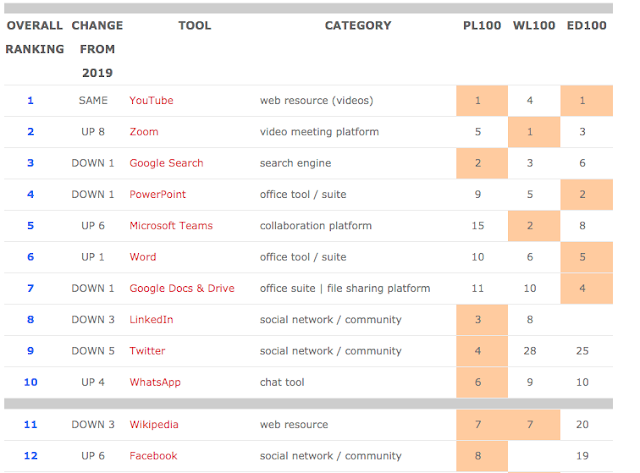Viewport: 640px width, 473px height.
Task: Click the WL100 column header
Action: coord(531,25)
